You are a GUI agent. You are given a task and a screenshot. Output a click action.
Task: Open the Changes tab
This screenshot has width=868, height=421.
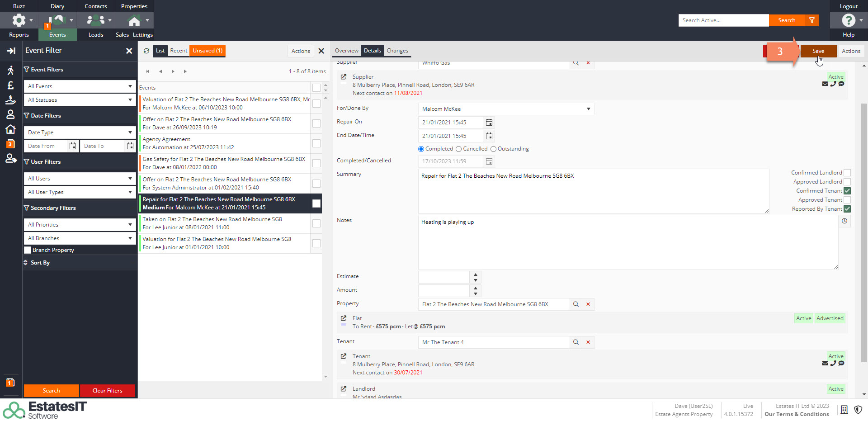397,51
